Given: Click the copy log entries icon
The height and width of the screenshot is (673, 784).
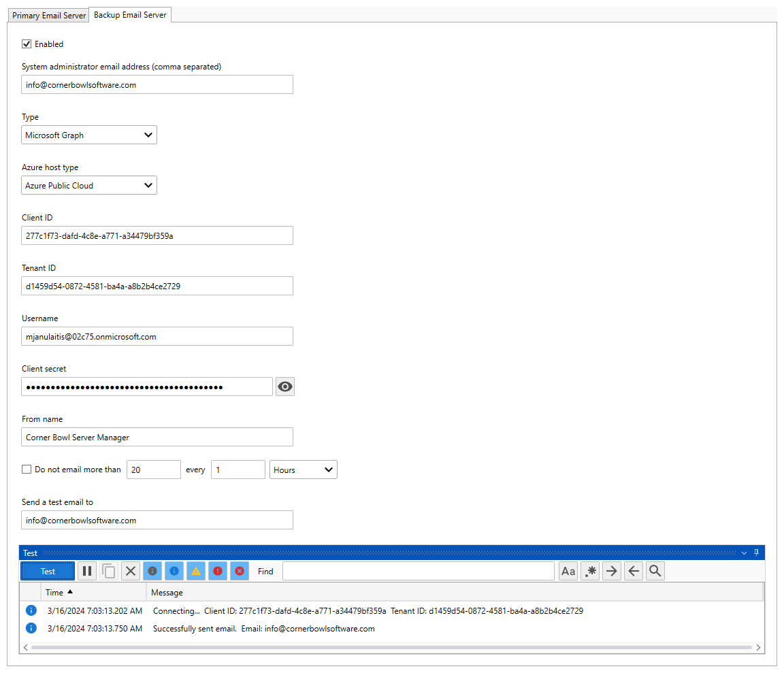Looking at the screenshot, I should [109, 571].
